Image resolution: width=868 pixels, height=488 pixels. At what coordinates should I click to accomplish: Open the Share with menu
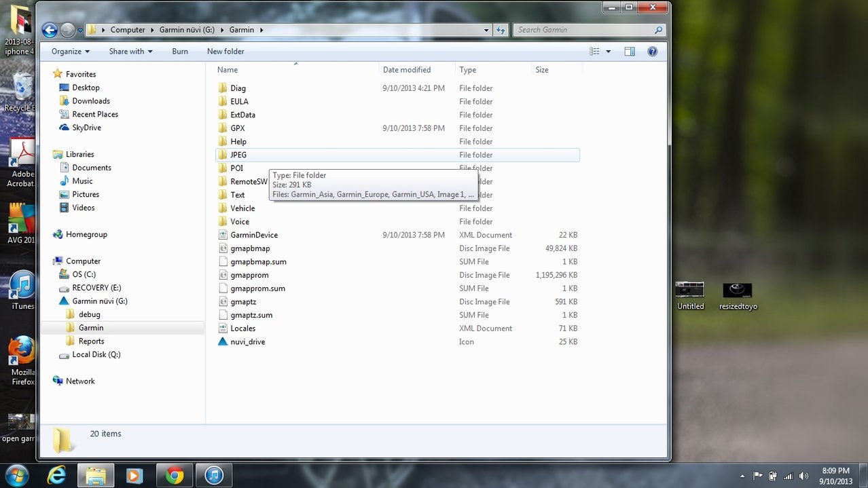[130, 52]
